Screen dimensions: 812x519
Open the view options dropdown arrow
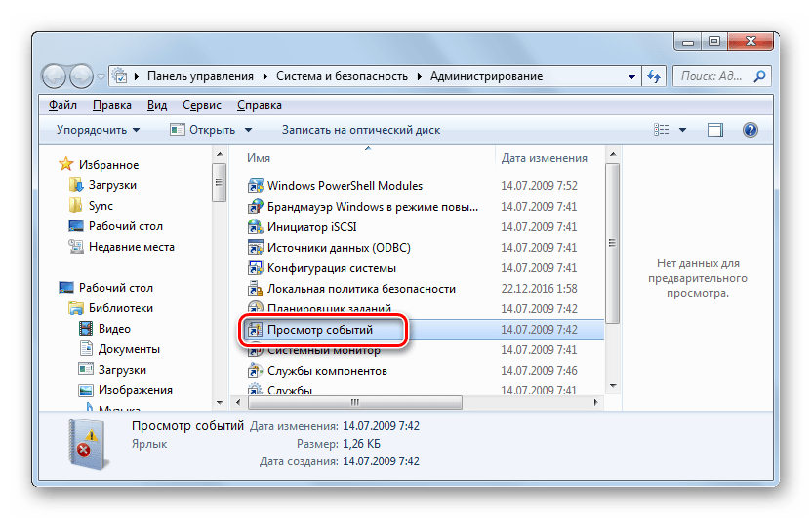pos(682,130)
